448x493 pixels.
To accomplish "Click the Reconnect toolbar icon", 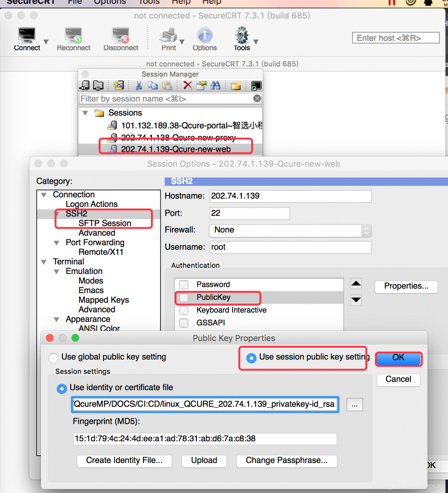I will [x=74, y=35].
